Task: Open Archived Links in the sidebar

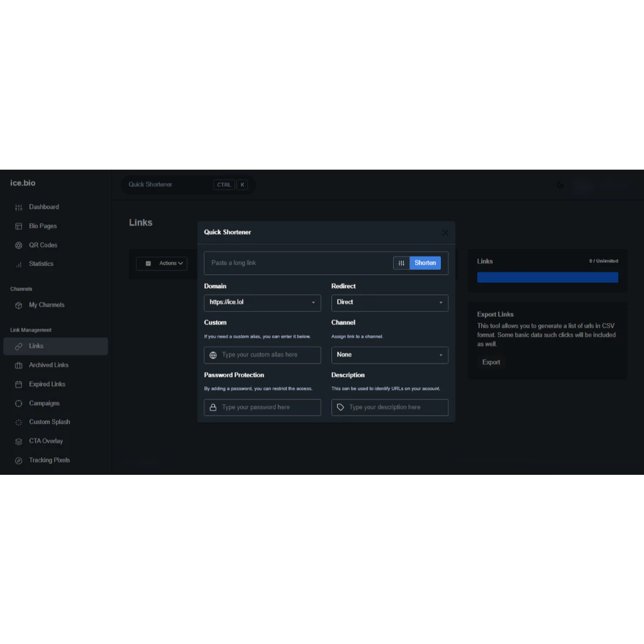Action: pos(48,365)
